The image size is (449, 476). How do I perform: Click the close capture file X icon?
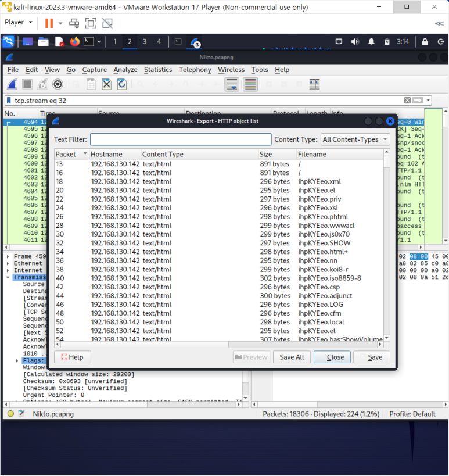tap(106, 84)
